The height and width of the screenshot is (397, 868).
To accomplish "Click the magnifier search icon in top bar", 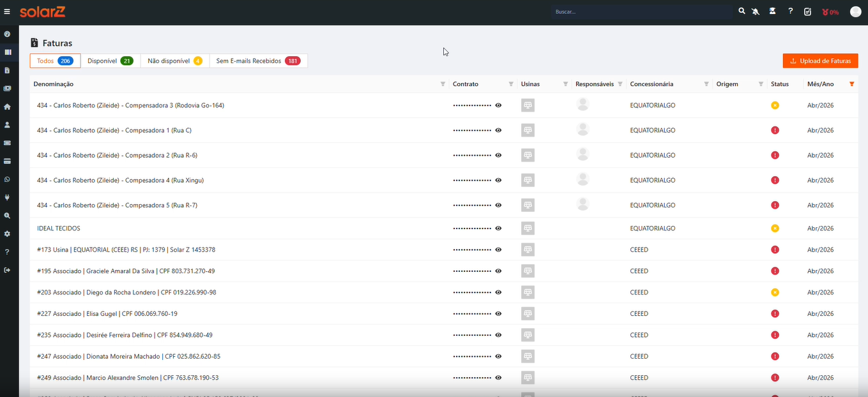I will click(742, 11).
